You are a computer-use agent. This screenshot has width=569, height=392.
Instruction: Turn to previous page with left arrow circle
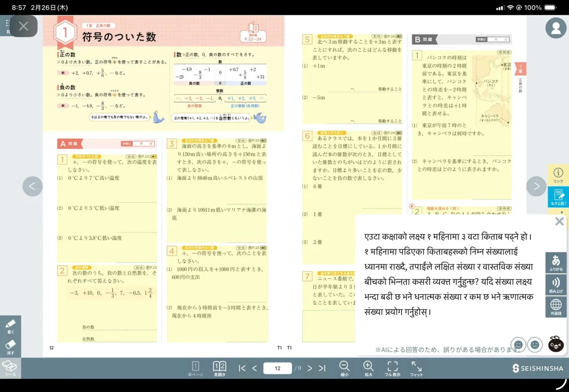32,186
